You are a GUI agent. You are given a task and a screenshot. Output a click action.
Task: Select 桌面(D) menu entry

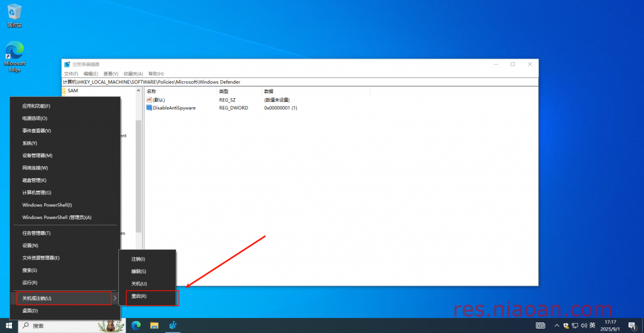point(65,310)
